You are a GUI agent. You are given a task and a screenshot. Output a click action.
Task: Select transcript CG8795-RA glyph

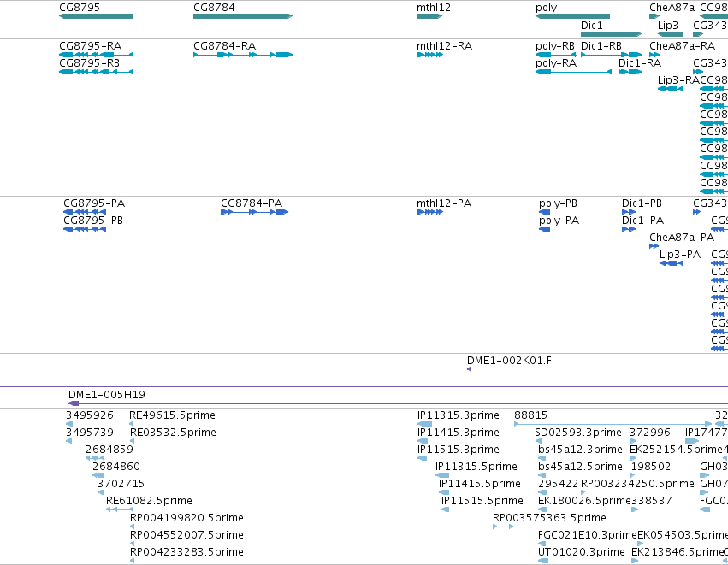click(x=96, y=55)
